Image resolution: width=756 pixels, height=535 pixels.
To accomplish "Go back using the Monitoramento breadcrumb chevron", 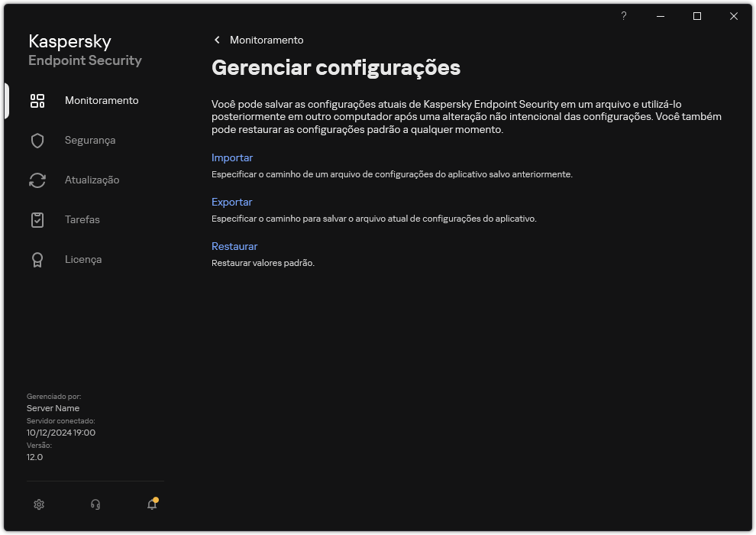I will (x=216, y=39).
